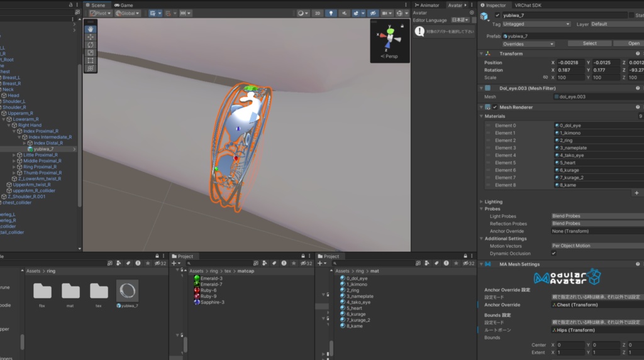Click the scene orientation gizmo cube
Viewport: 644px width, 360px height.
390,38
